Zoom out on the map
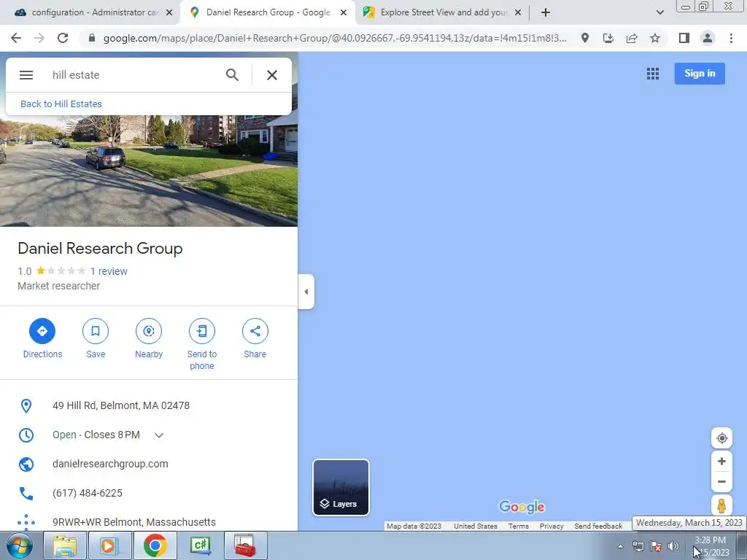 pyautogui.click(x=721, y=481)
